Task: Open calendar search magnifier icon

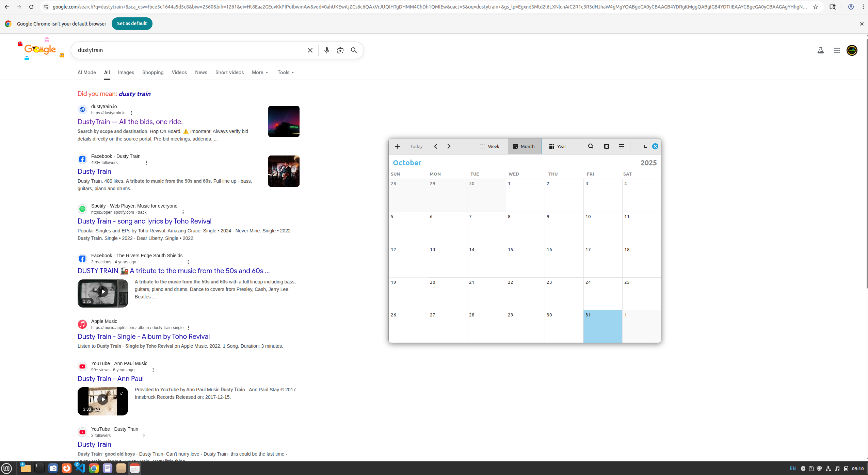Action: (591, 146)
